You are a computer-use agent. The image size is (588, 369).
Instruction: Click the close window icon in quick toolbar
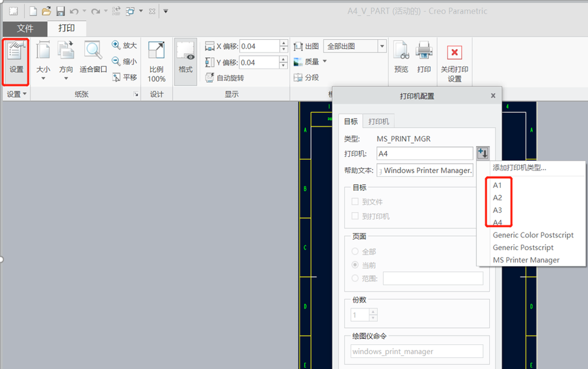pos(152,11)
